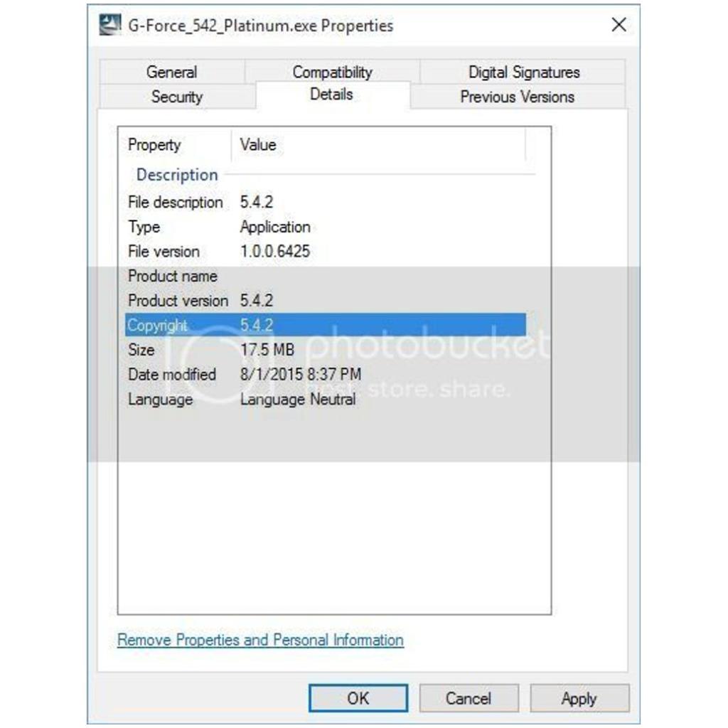Click the Value column header
The height and width of the screenshot is (728, 728).
point(258,145)
